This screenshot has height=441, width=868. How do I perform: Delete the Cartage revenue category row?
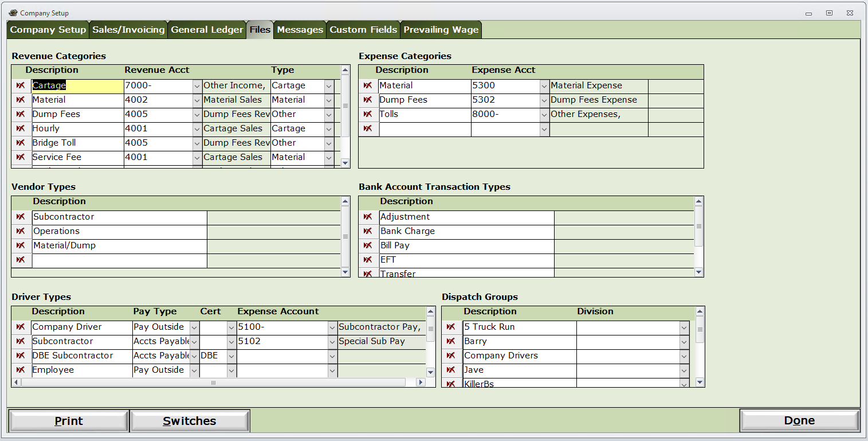[x=21, y=85]
